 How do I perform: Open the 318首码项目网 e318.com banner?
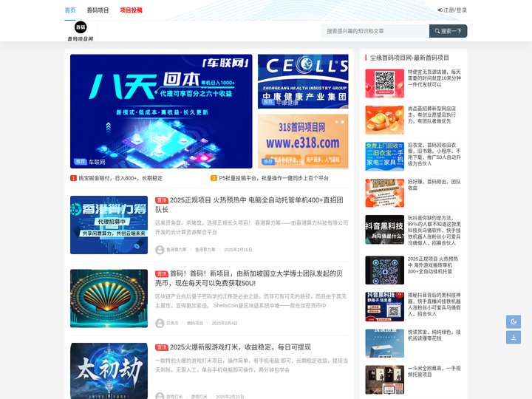tap(303, 141)
